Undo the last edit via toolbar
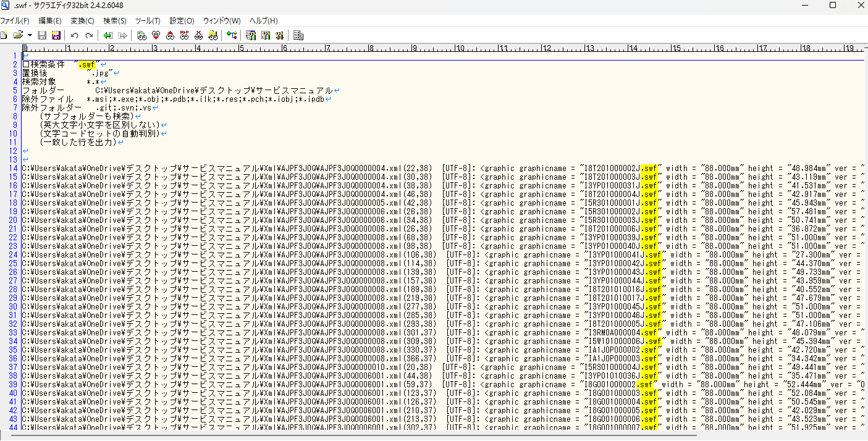This screenshot has height=441, width=868. 75,35
